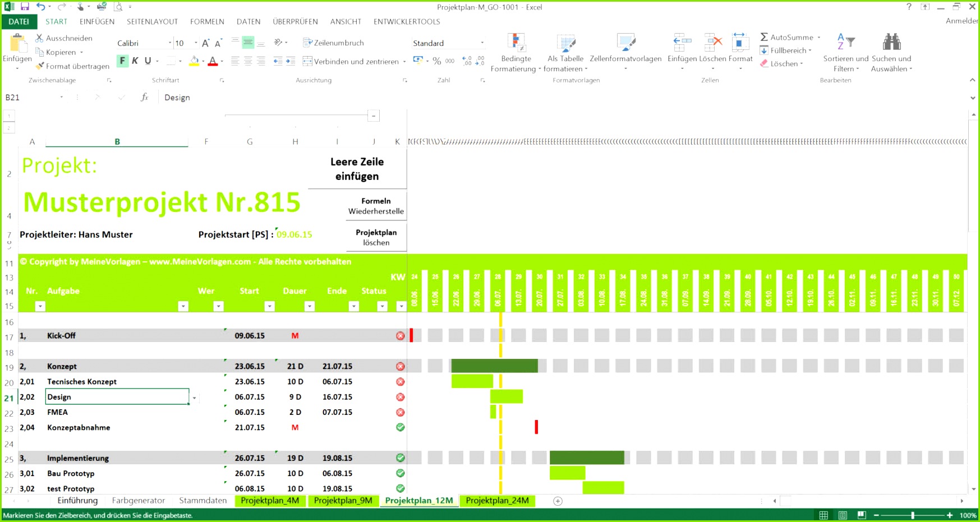This screenshot has height=522, width=980.
Task: Open the FORMELN ribbon tab
Action: pyautogui.click(x=207, y=21)
